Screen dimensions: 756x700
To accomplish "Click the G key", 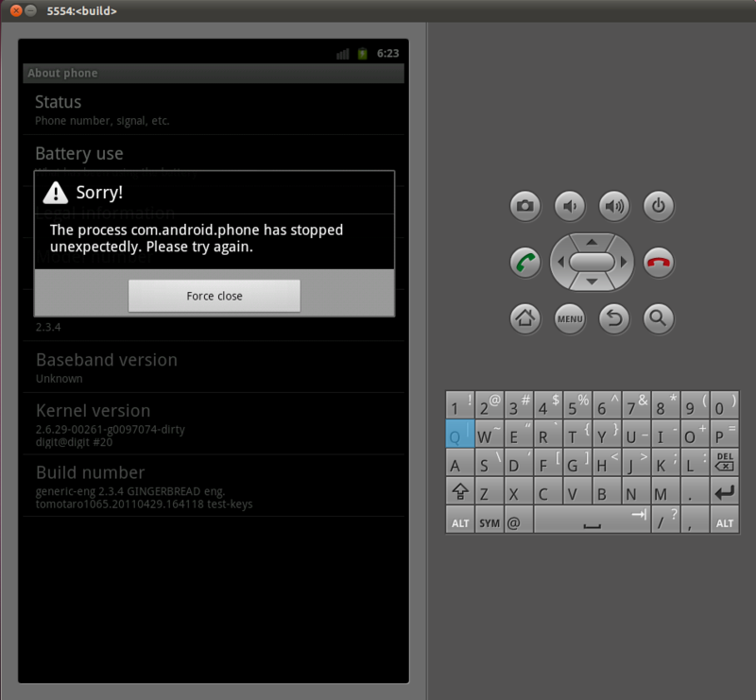I will point(577,462).
